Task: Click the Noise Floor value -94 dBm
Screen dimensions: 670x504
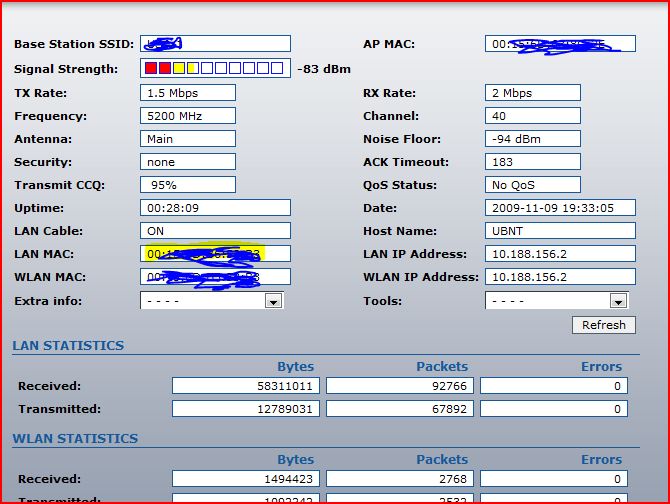Action: point(532,139)
